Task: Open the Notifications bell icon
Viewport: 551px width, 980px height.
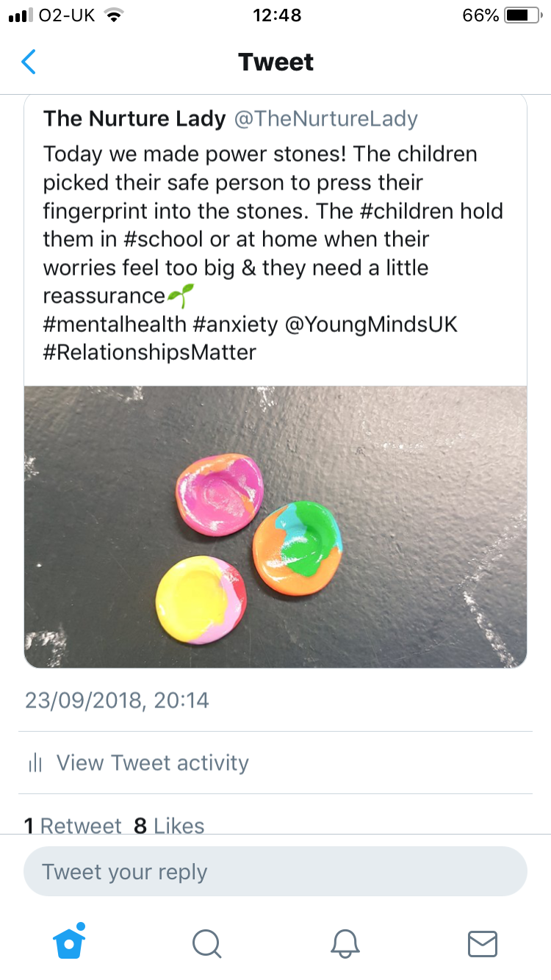Action: (345, 943)
